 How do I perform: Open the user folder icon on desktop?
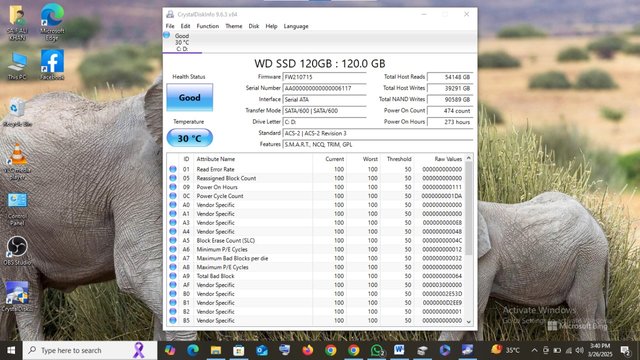pyautogui.click(x=17, y=22)
